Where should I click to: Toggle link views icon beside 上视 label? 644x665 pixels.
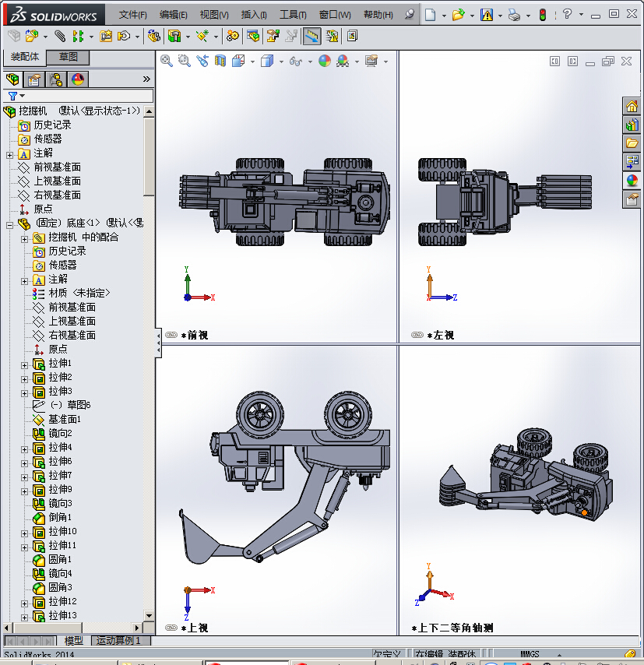[x=171, y=628]
